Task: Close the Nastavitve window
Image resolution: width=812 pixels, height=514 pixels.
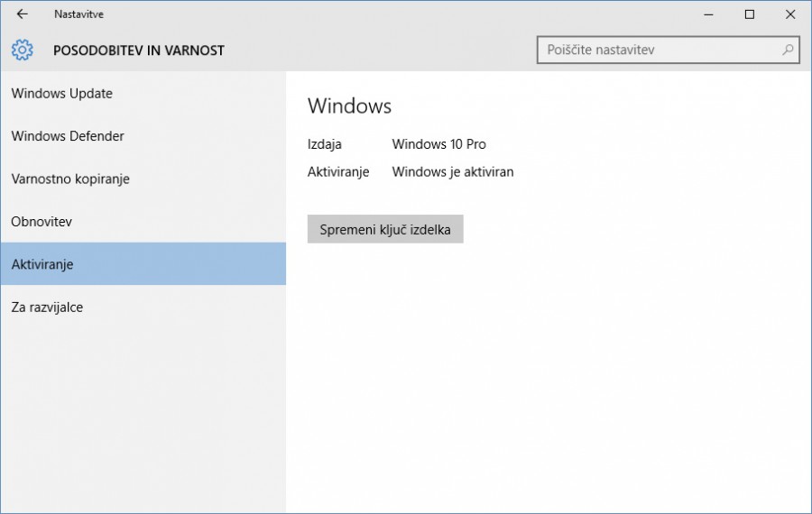Action: pyautogui.click(x=790, y=14)
